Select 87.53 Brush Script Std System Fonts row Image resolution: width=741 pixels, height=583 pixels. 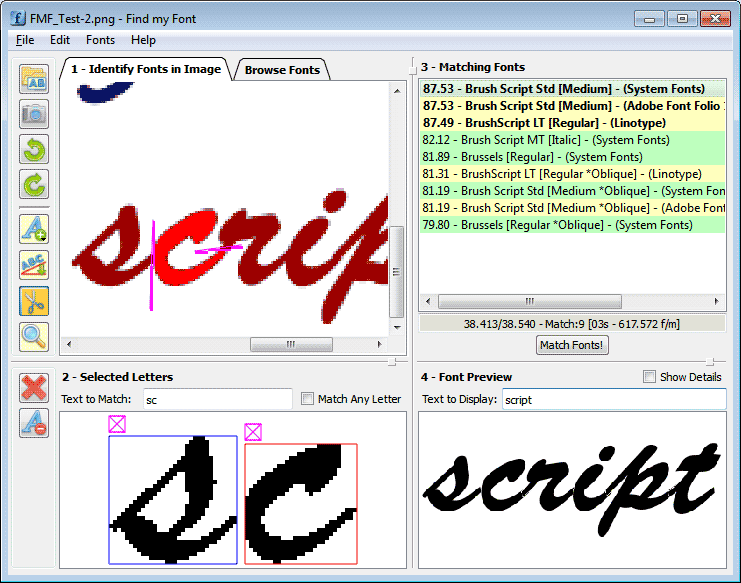click(572, 89)
